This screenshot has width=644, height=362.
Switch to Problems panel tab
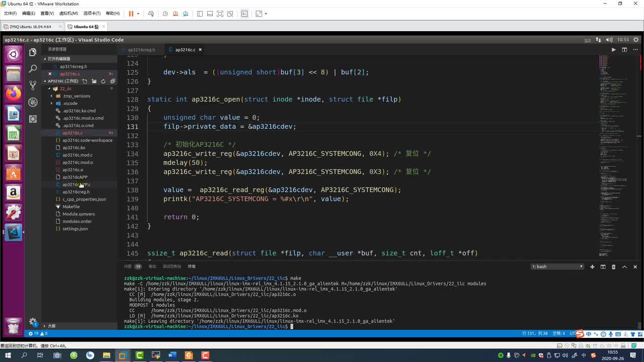click(133, 266)
